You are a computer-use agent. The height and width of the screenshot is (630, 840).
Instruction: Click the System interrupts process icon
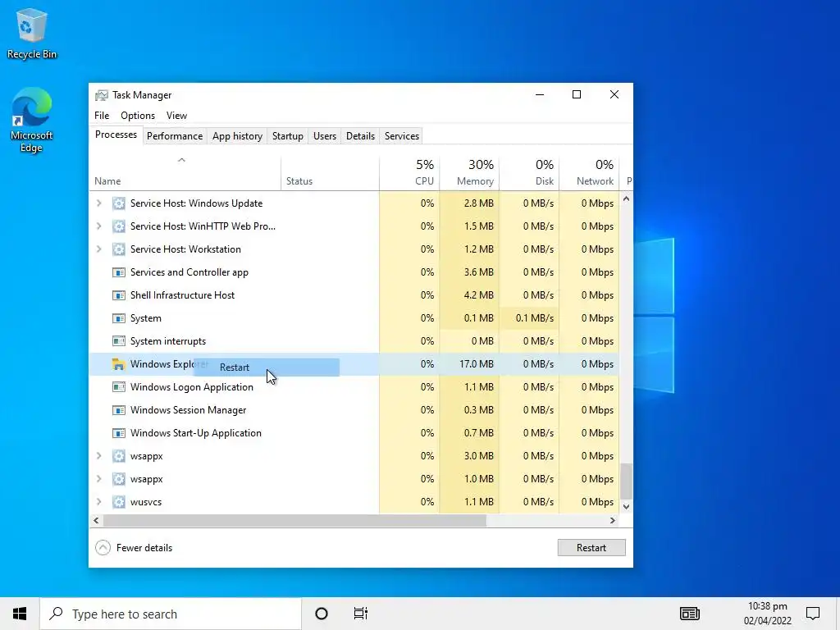pyautogui.click(x=118, y=341)
